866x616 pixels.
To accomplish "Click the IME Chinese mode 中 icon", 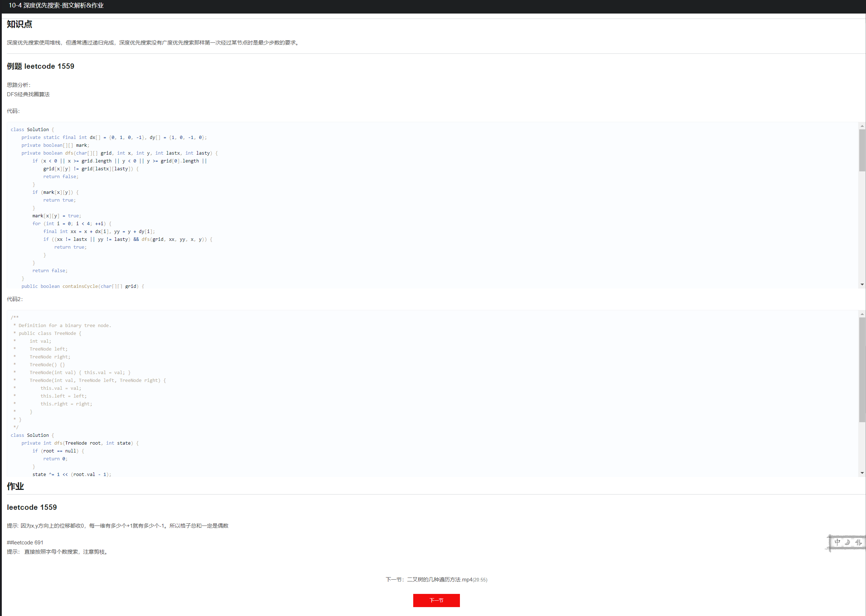I will coord(837,542).
